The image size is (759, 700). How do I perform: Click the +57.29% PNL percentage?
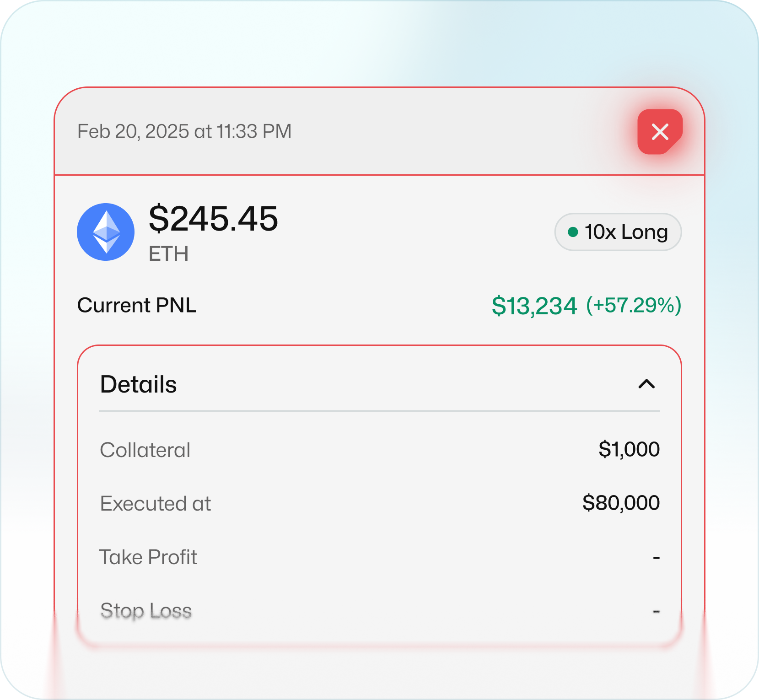click(x=634, y=305)
